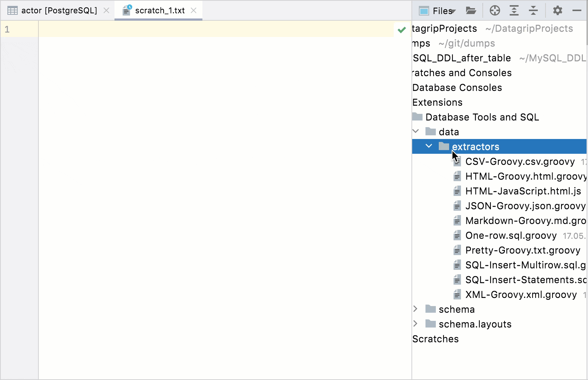Select HTML-JavaScript.html.js file

pyautogui.click(x=523, y=191)
